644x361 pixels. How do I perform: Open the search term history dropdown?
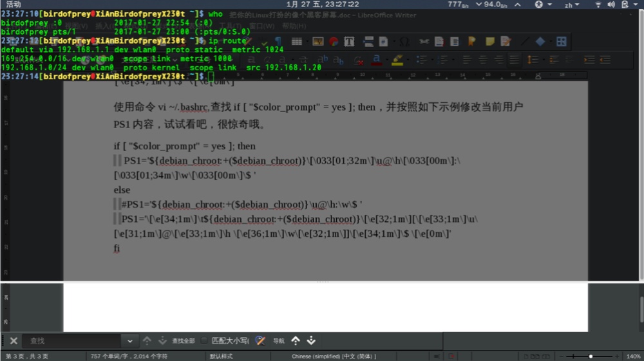[x=129, y=341]
